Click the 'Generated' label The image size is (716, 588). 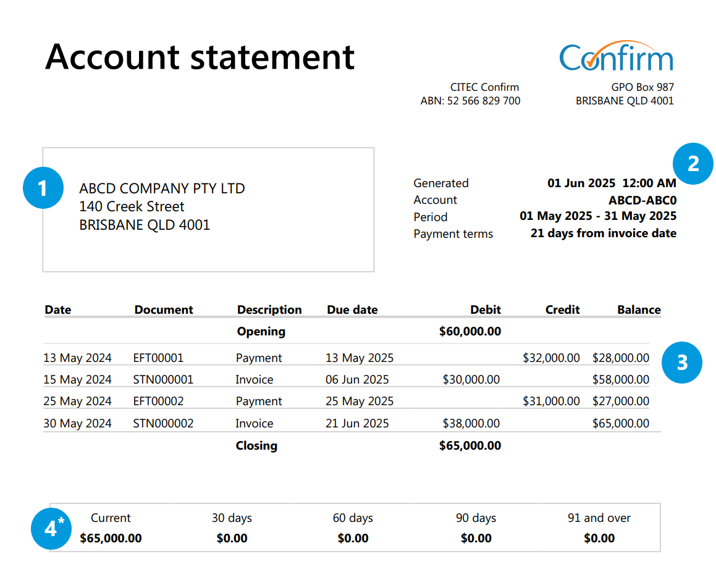click(441, 183)
